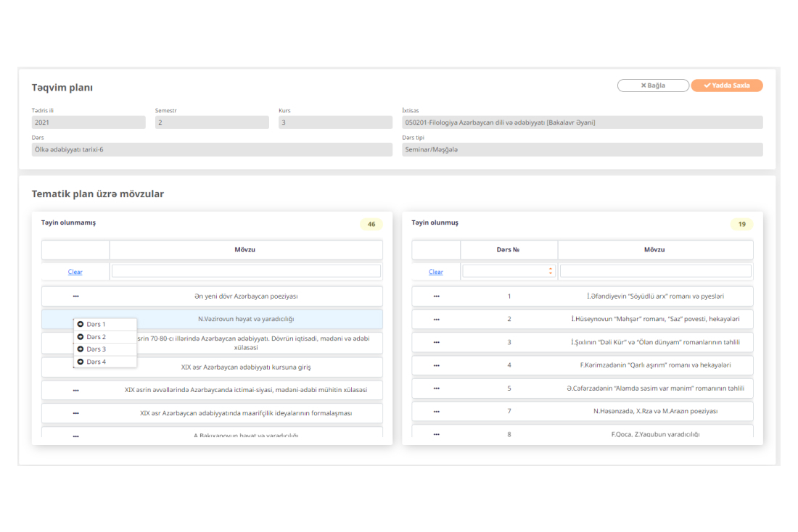Open three-dot menu for "maarifçilik ideyalarının formalaşması" topic
The height and width of the screenshot is (532, 798).
(75, 413)
